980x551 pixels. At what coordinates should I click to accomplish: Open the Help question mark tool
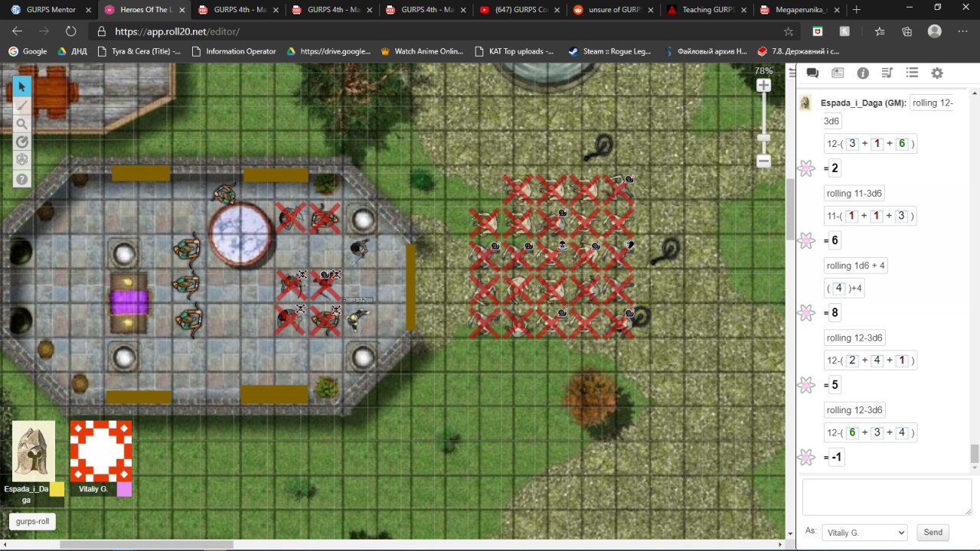point(22,179)
